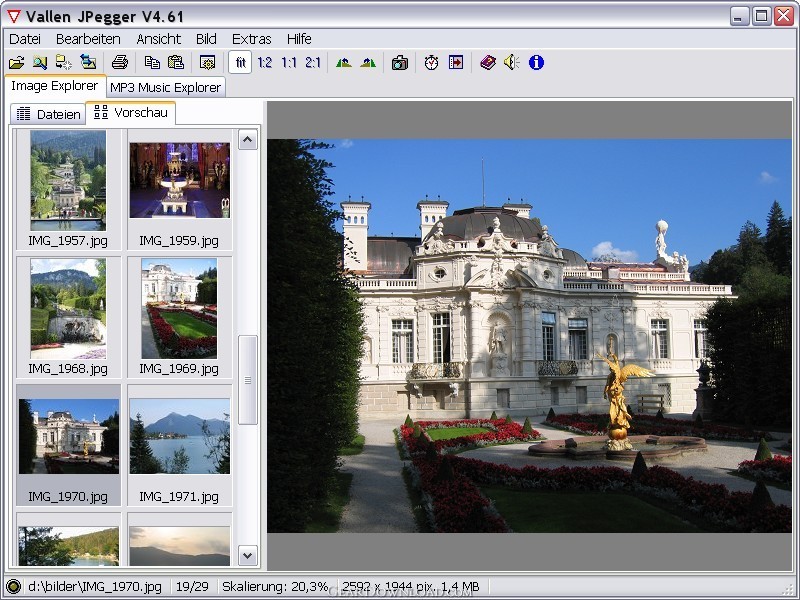Click the thumbnail list scroll-up arrow
800x600 pixels.
click(248, 139)
